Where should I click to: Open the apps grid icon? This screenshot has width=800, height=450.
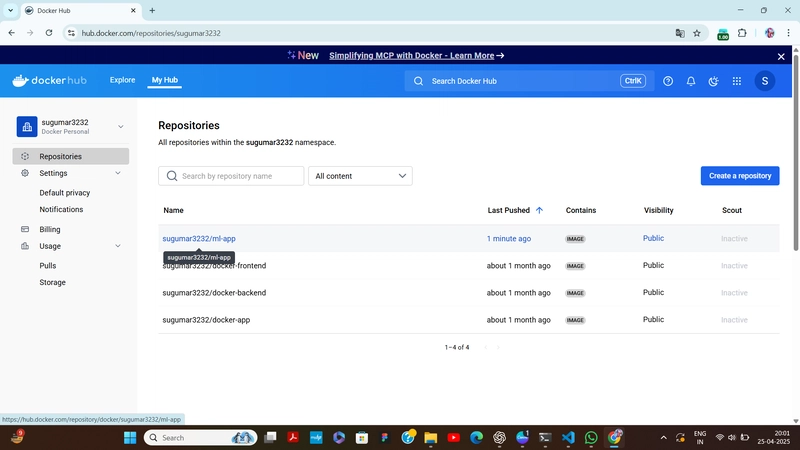click(737, 81)
